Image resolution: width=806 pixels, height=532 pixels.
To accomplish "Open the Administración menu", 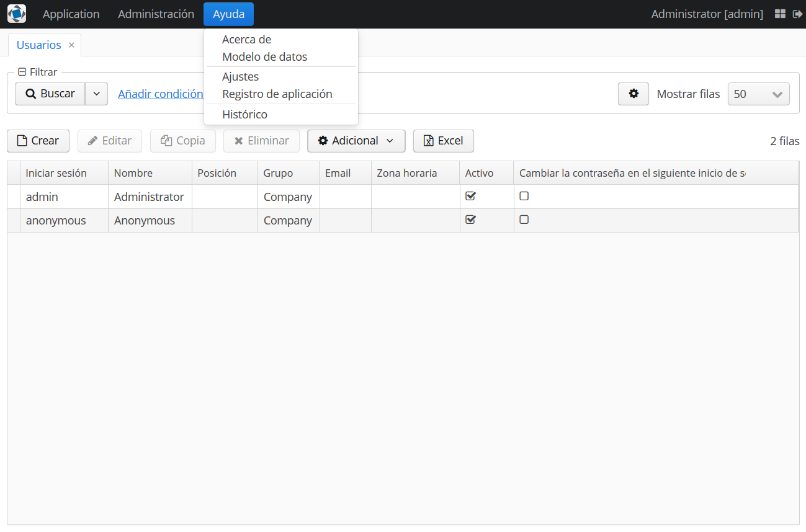I will [x=156, y=14].
